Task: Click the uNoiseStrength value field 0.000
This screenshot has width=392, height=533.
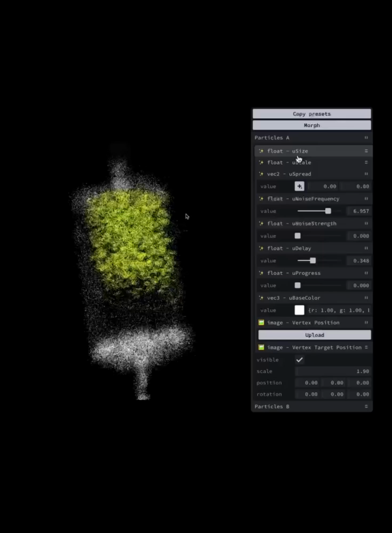Action: click(359, 236)
